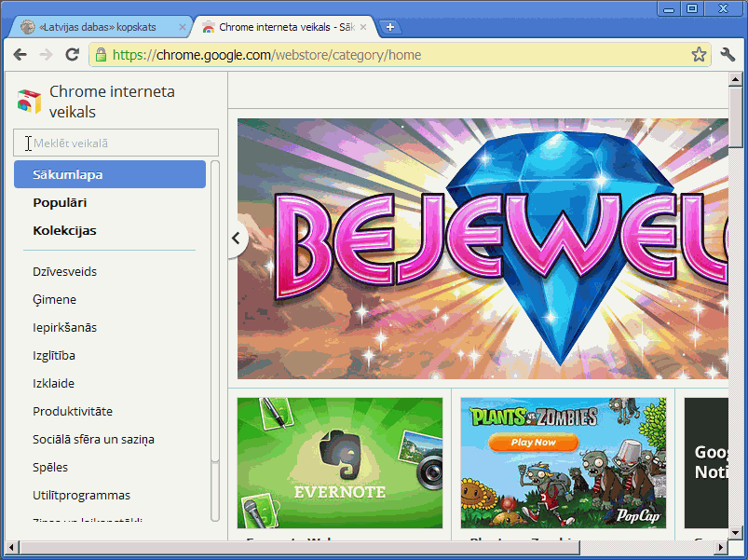Open the Populāri section

[x=60, y=203]
